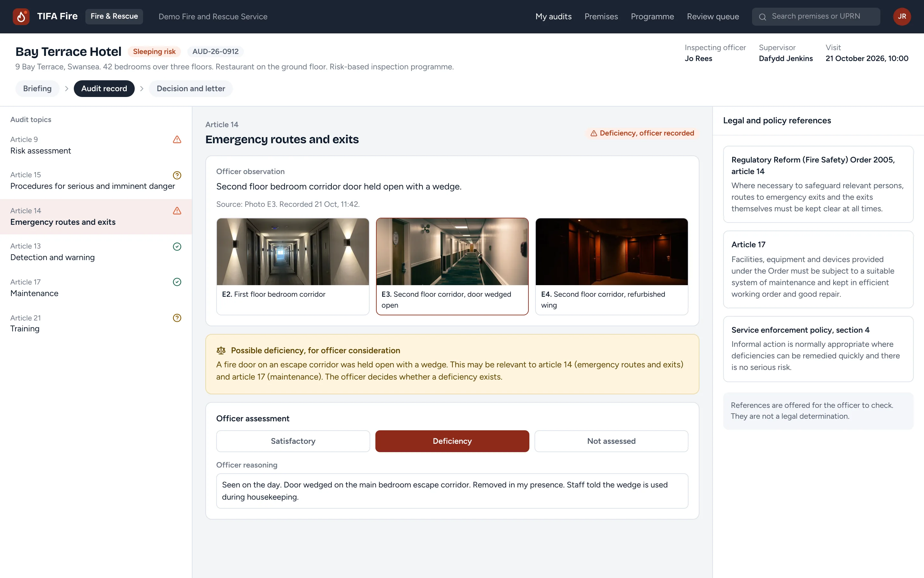Viewport: 924px width, 578px height.
Task: Open Regulatory Reform Order article 14 reference
Action: 818,184
